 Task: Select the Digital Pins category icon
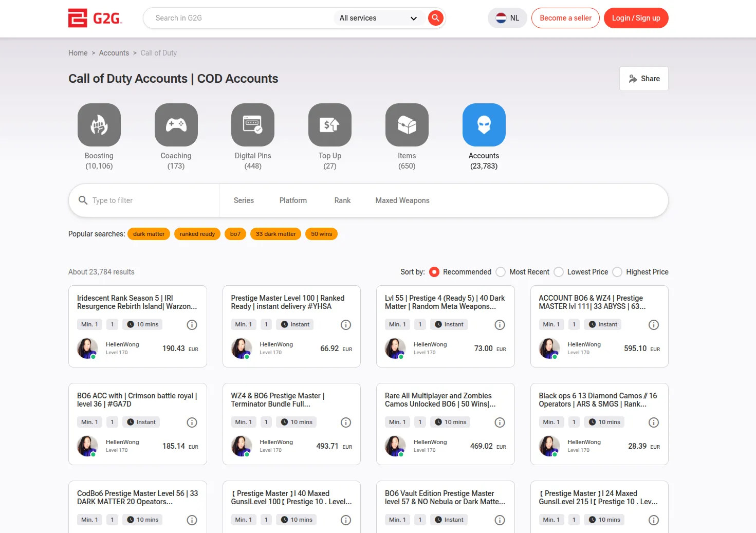tap(253, 125)
